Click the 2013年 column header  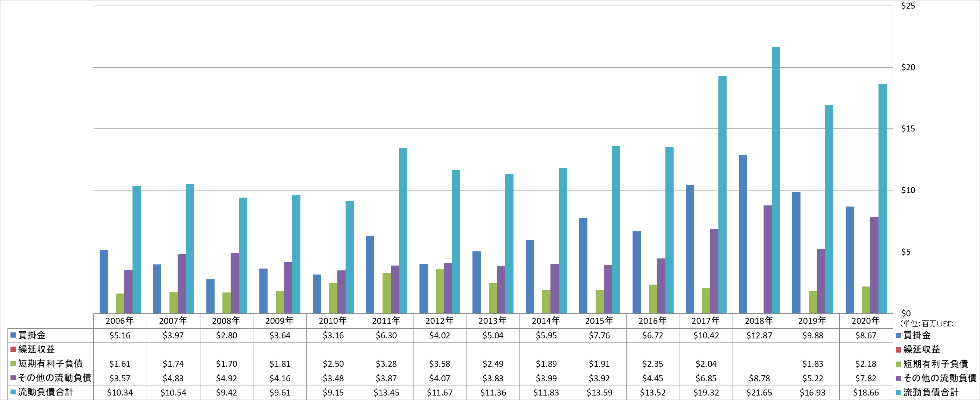[493, 321]
